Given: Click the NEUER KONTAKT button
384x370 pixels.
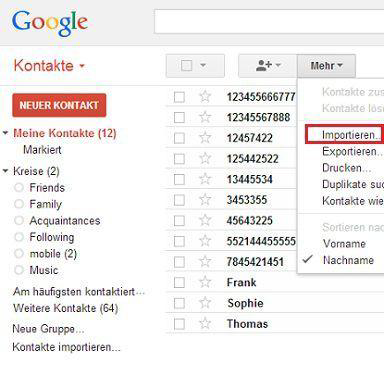Looking at the screenshot, I should (59, 105).
